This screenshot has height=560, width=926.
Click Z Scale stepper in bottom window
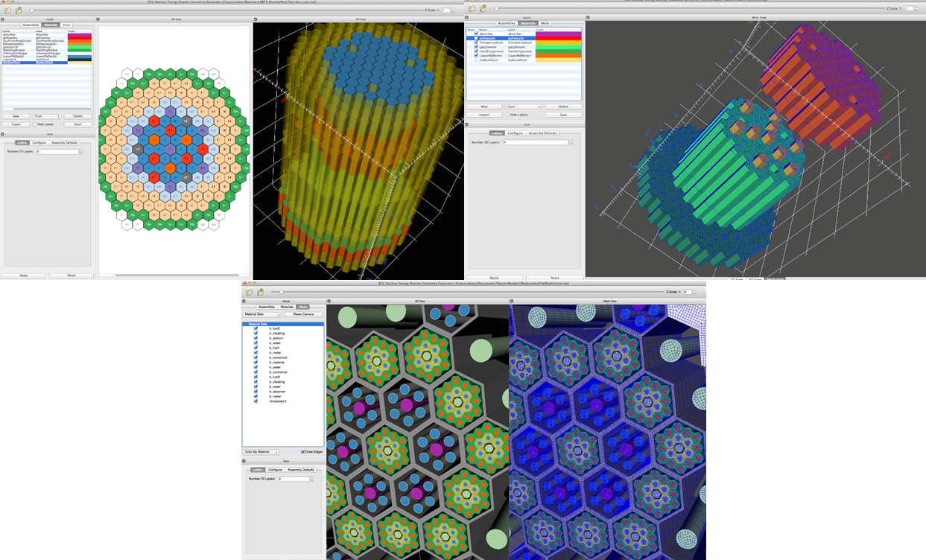(696, 292)
